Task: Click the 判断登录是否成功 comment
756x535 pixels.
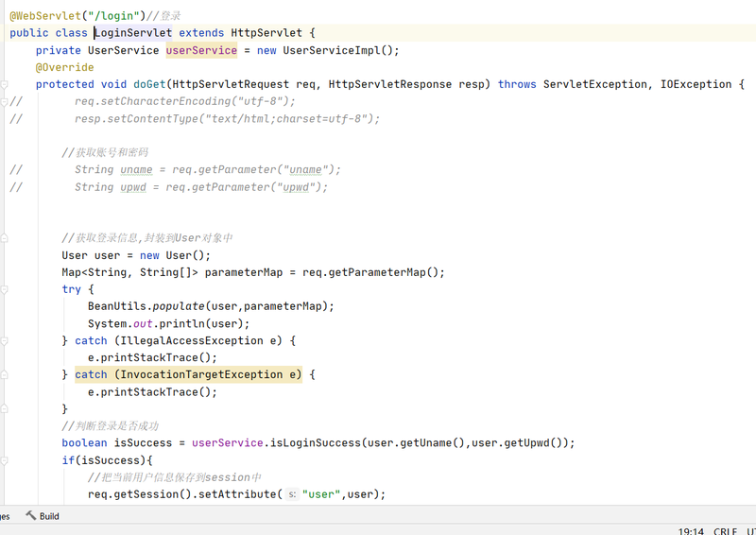Action: [x=110, y=426]
